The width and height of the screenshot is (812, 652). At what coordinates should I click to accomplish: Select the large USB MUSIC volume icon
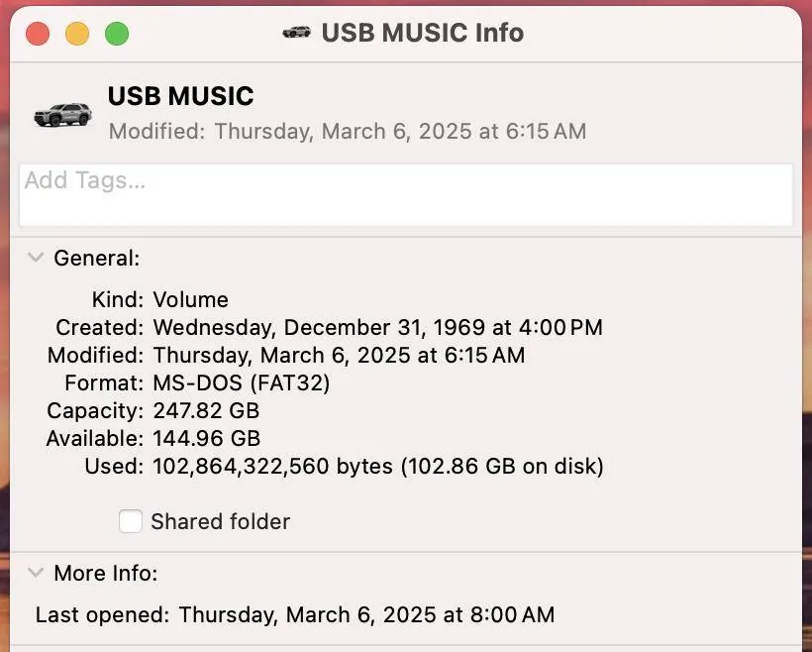click(x=62, y=114)
